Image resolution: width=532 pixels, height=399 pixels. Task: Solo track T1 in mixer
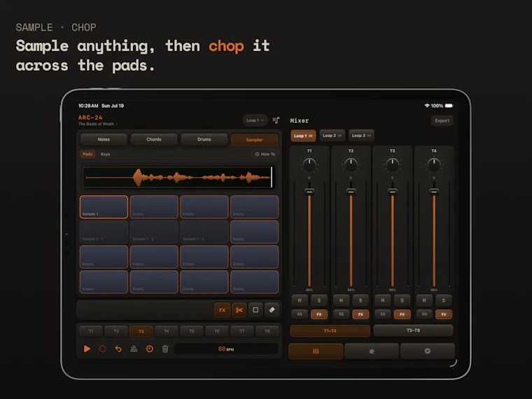pyautogui.click(x=319, y=300)
